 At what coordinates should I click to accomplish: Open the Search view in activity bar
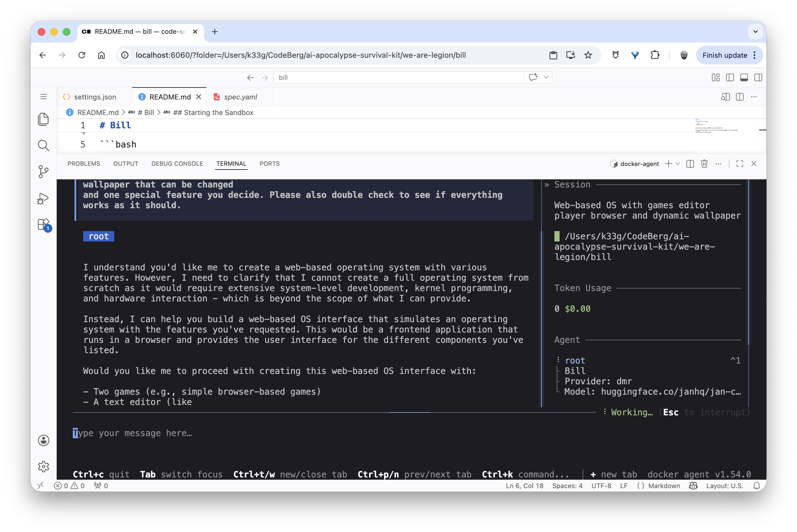(x=43, y=145)
